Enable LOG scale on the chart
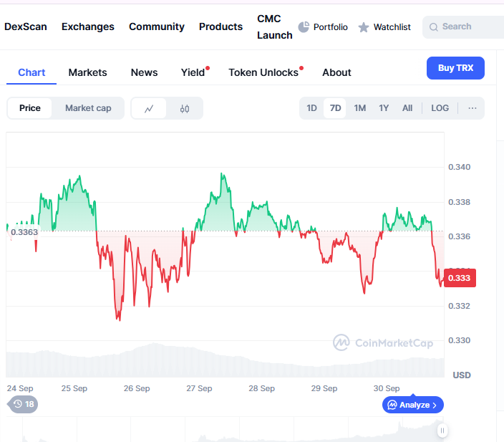504x442 pixels. pyautogui.click(x=440, y=108)
